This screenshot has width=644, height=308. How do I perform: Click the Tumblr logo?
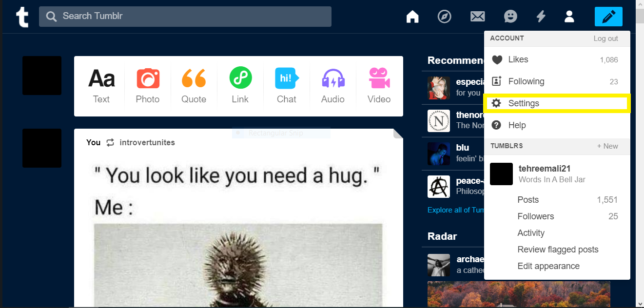[22, 17]
